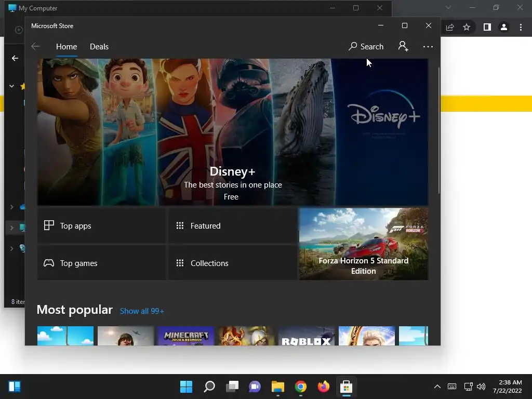Open Chrome profile icon
Viewport: 532px width, 399px height.
tap(504, 27)
